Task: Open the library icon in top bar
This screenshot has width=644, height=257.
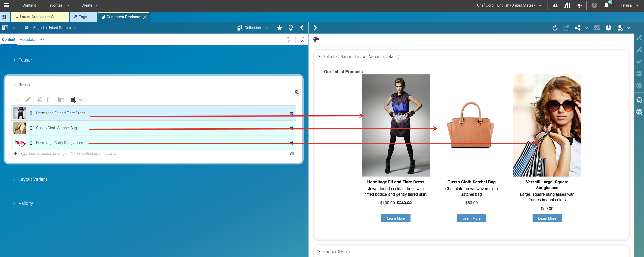Action: point(567,5)
